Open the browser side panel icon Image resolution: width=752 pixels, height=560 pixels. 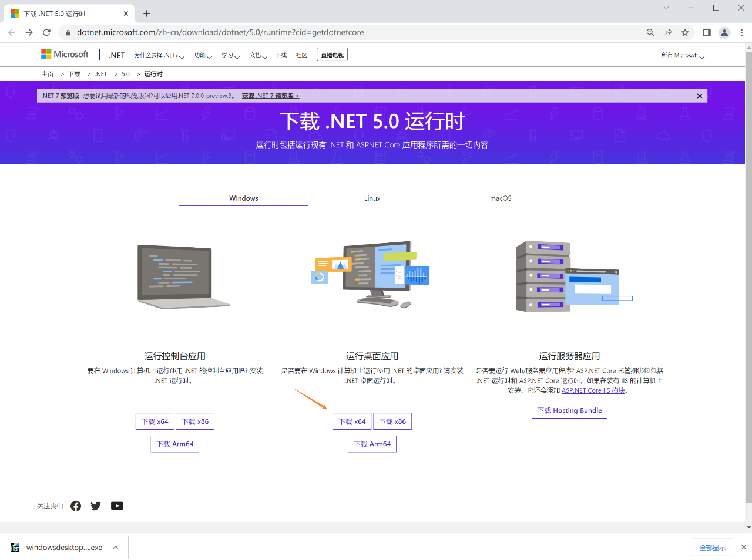point(707,32)
